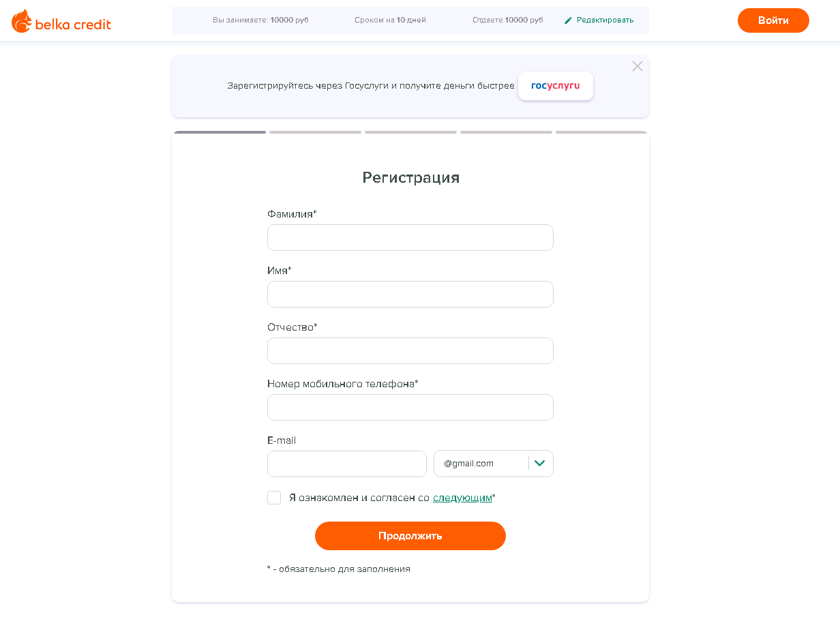Click the Войти login button

(773, 20)
